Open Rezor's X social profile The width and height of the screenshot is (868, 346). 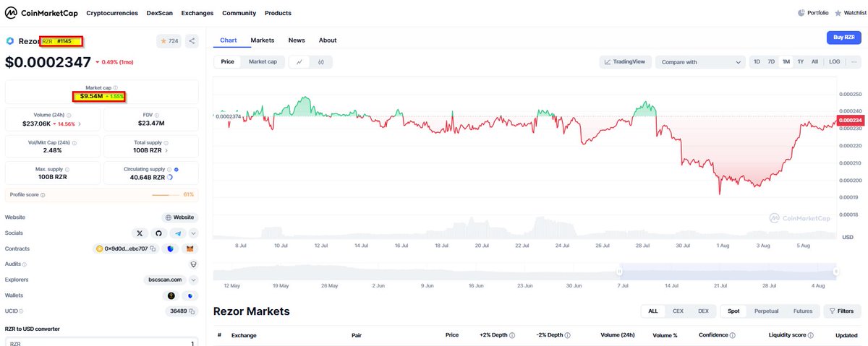[x=141, y=233]
